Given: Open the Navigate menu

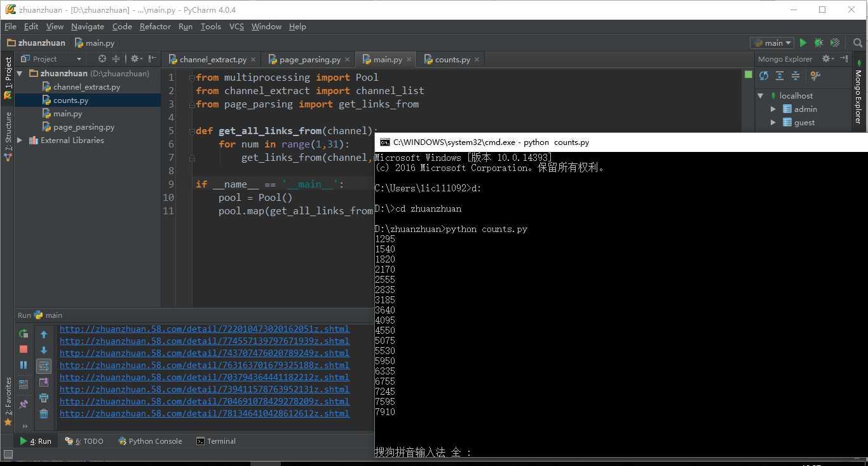Looking at the screenshot, I should click(x=88, y=27).
